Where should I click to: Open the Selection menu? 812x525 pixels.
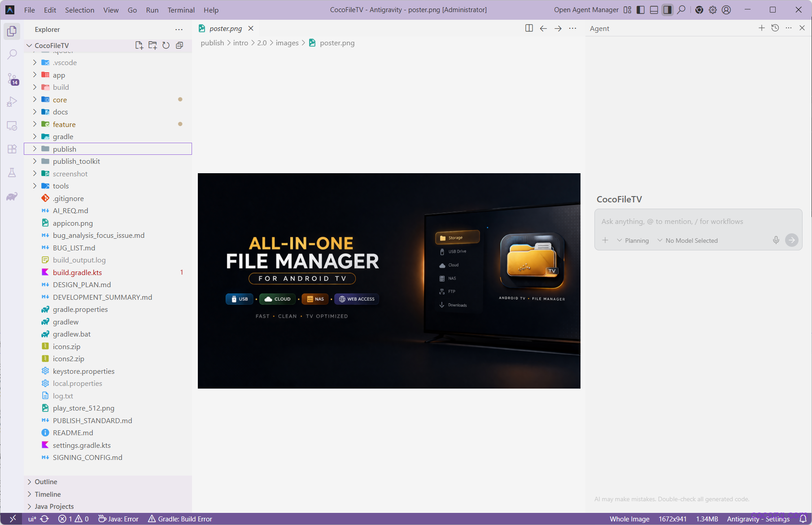pos(79,10)
